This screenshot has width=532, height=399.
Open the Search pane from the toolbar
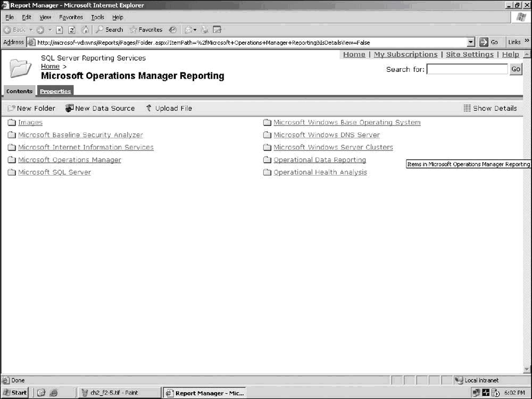coord(110,30)
